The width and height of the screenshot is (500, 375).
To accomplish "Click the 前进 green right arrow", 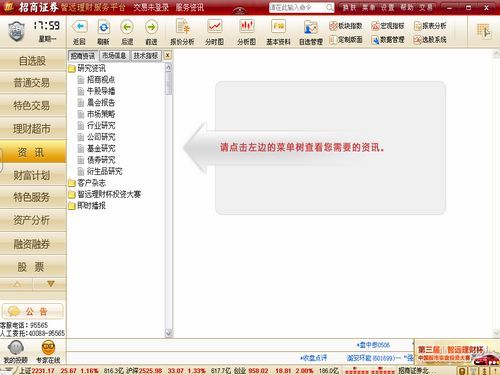I will pyautogui.click(x=151, y=27).
